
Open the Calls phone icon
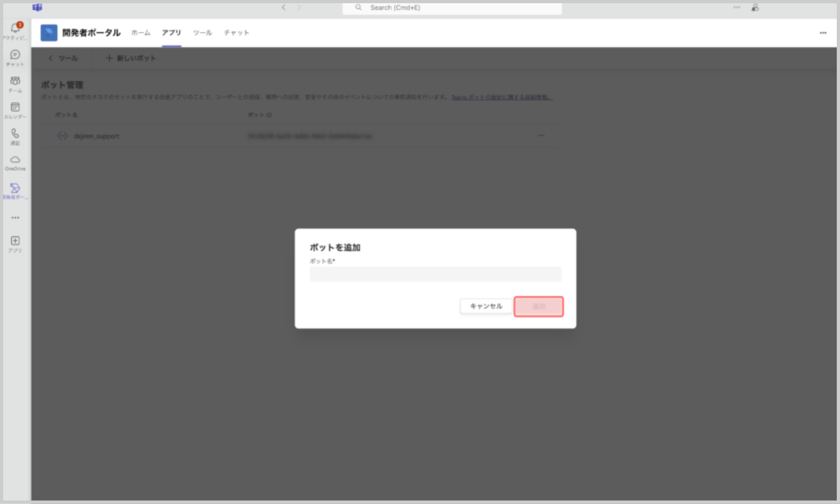point(15,134)
